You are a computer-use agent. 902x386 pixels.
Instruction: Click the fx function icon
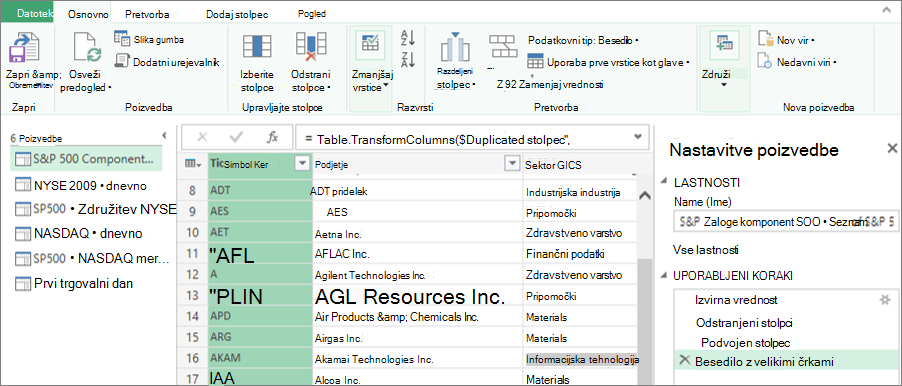click(x=272, y=137)
